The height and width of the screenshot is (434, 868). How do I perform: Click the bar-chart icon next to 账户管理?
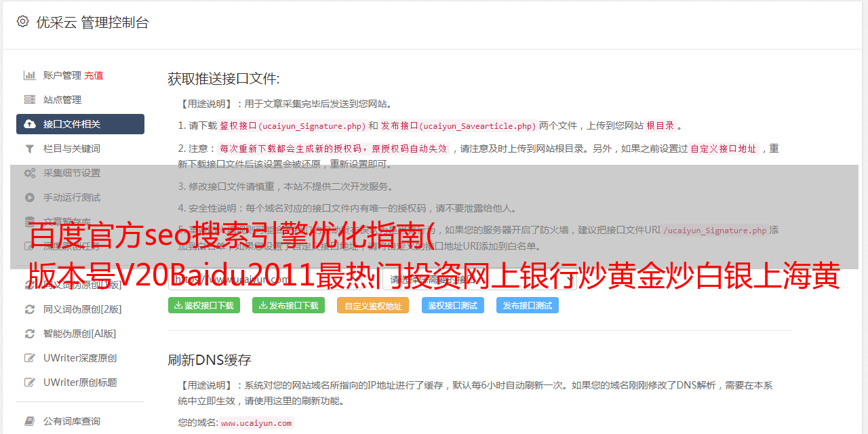(x=30, y=75)
